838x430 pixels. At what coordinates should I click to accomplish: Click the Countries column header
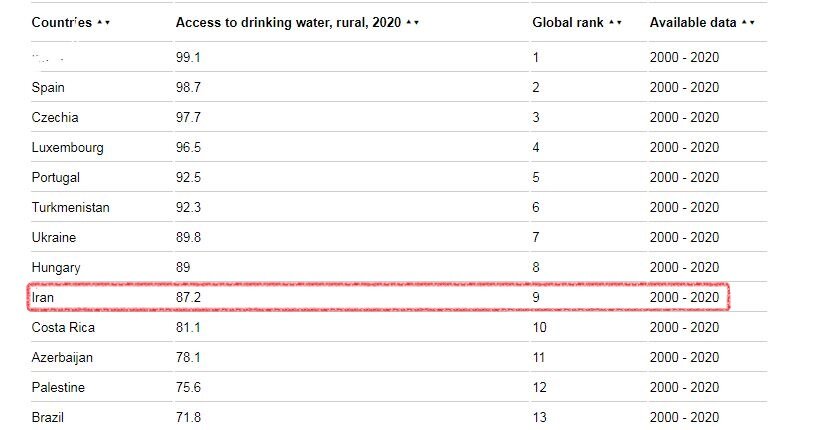point(61,22)
